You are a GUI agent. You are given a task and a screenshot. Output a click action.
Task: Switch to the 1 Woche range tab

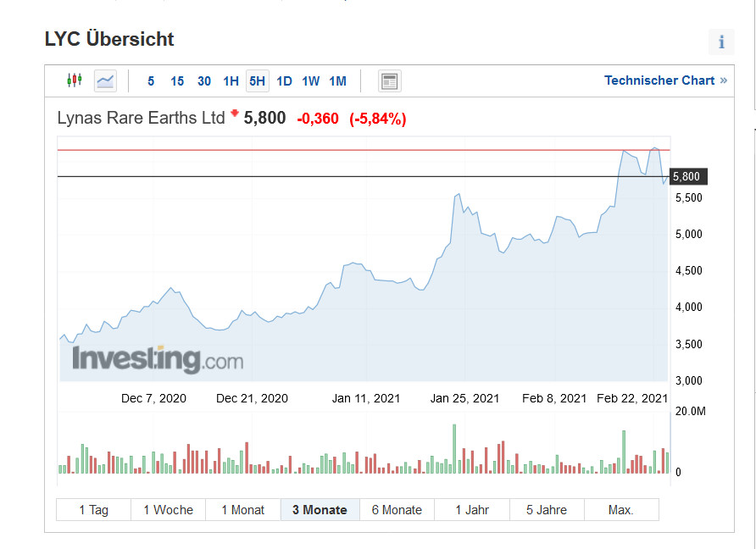point(168,510)
